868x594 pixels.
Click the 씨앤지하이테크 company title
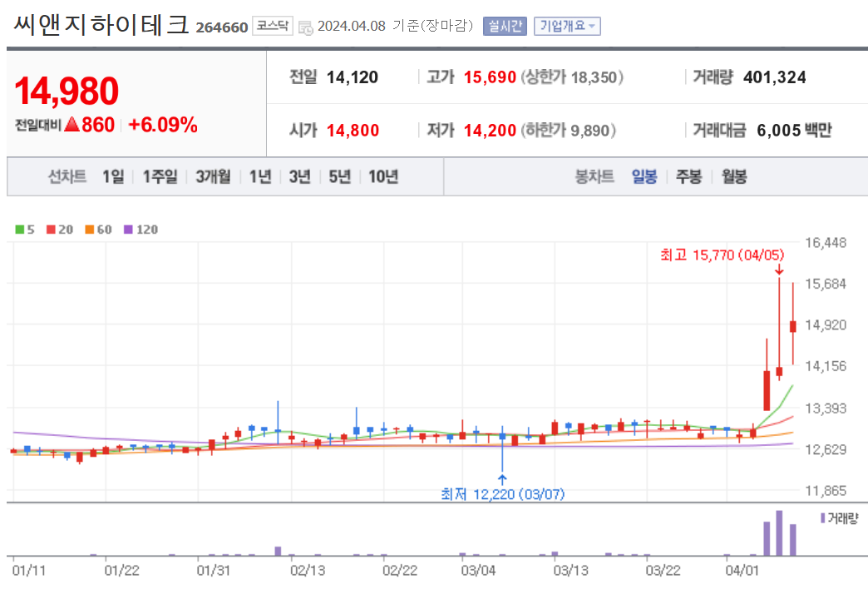tap(101, 25)
